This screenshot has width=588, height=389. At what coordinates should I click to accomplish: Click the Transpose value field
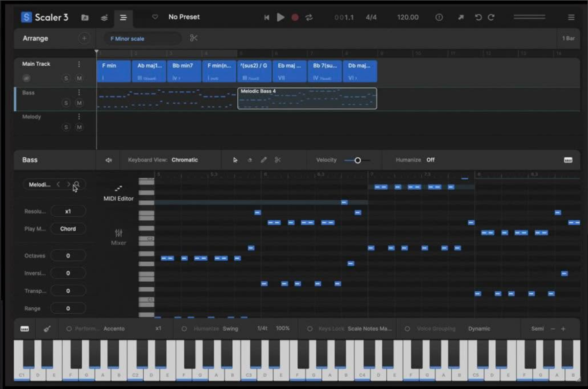pyautogui.click(x=68, y=291)
